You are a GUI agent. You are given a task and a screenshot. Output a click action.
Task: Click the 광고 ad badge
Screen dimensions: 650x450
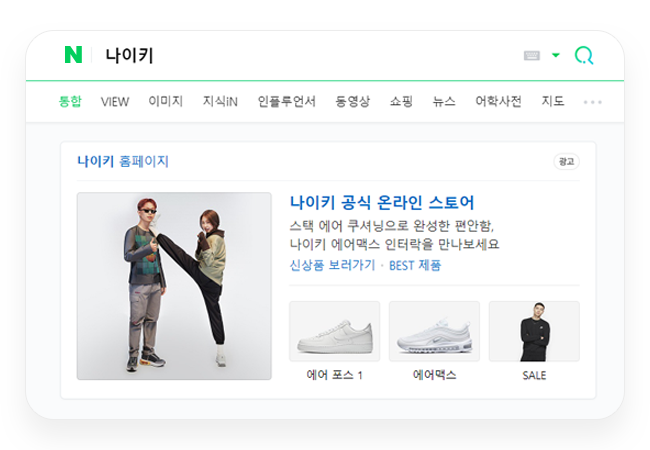coord(566,162)
